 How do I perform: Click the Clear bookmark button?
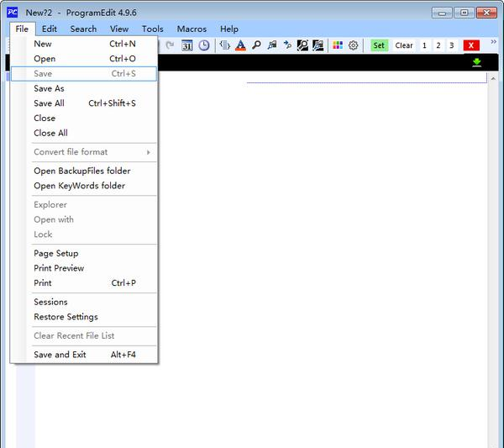point(404,45)
